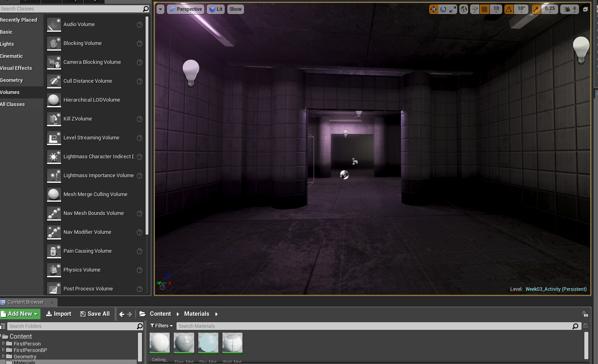Select the Rotate tool in viewport toolbar
This screenshot has width=598, height=364.
(443, 9)
